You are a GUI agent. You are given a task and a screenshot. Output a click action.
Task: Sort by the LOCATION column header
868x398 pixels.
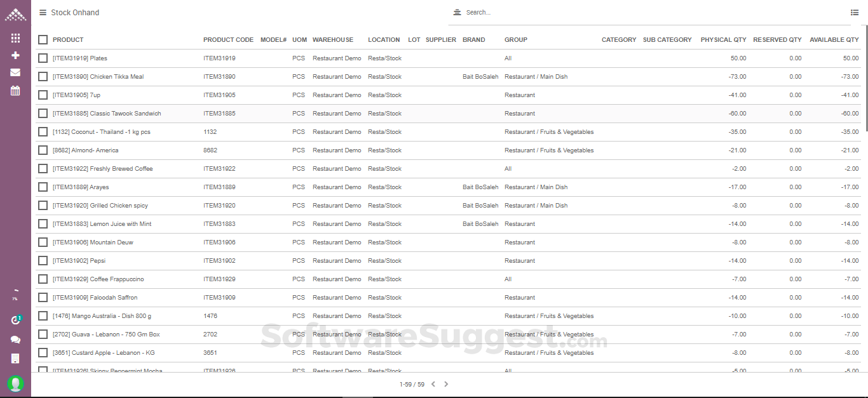pos(384,40)
